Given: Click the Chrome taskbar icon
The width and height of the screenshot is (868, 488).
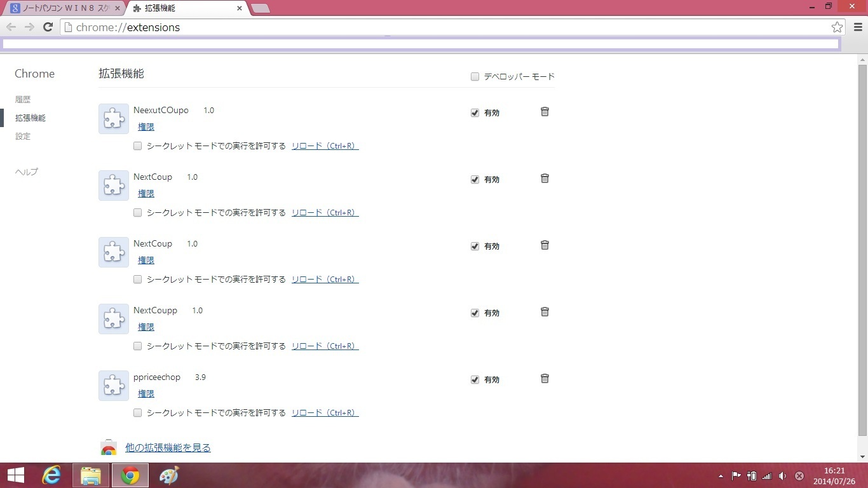Looking at the screenshot, I should [x=130, y=475].
